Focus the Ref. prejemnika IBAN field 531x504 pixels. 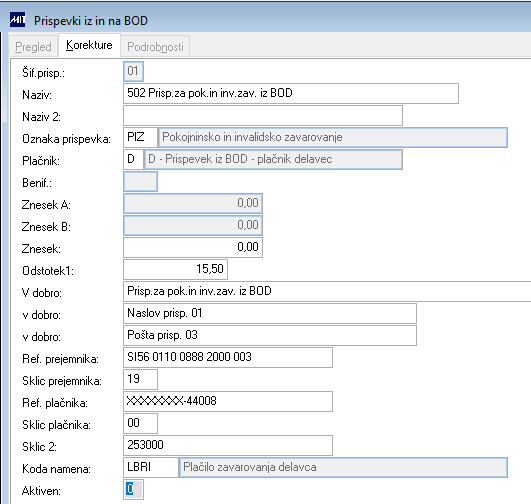(x=228, y=357)
